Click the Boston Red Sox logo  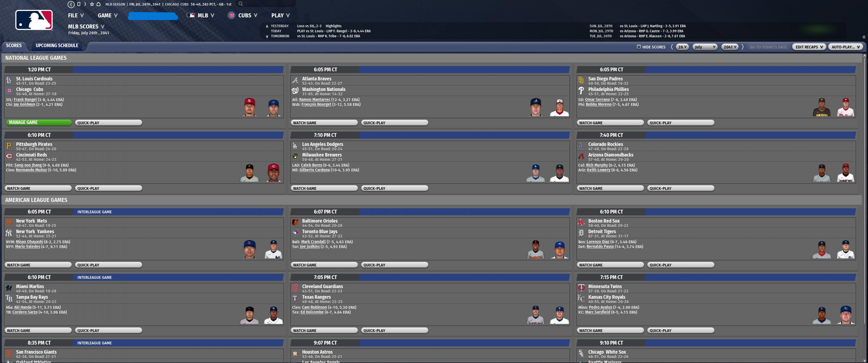(x=581, y=222)
